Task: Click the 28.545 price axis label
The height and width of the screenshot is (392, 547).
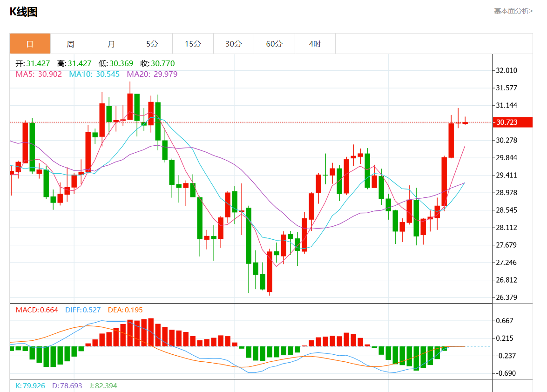Action: [x=506, y=210]
